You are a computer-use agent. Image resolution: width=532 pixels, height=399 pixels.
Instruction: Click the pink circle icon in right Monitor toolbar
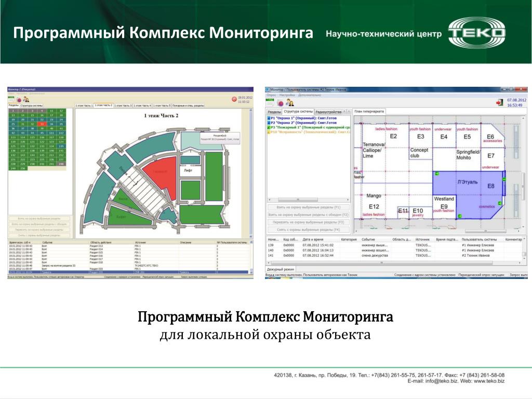click(280, 103)
